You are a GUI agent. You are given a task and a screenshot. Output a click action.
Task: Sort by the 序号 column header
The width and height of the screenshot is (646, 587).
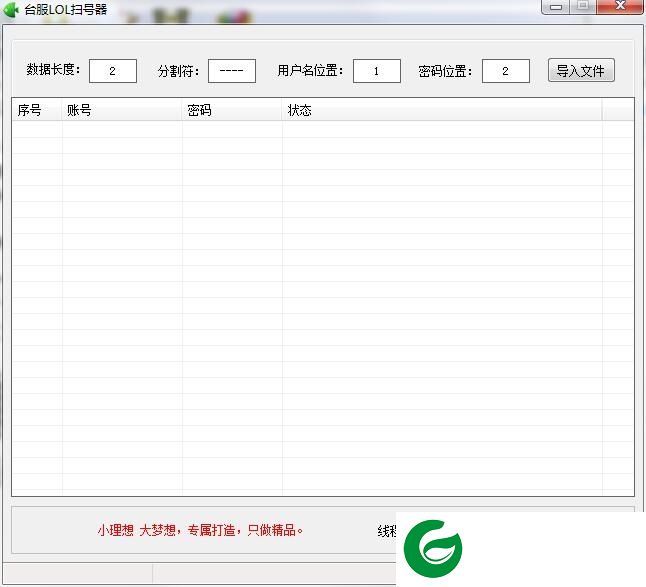pos(37,110)
